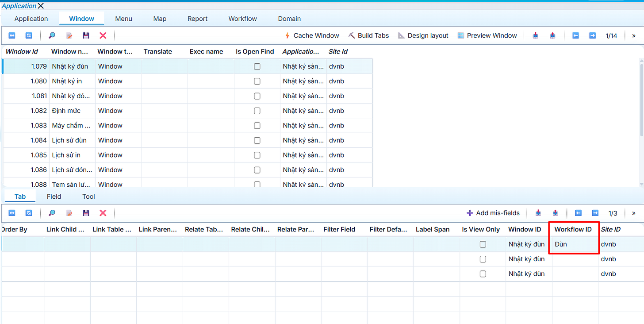Click Add mis-fields button
This screenshot has height=324, width=644.
pos(493,213)
